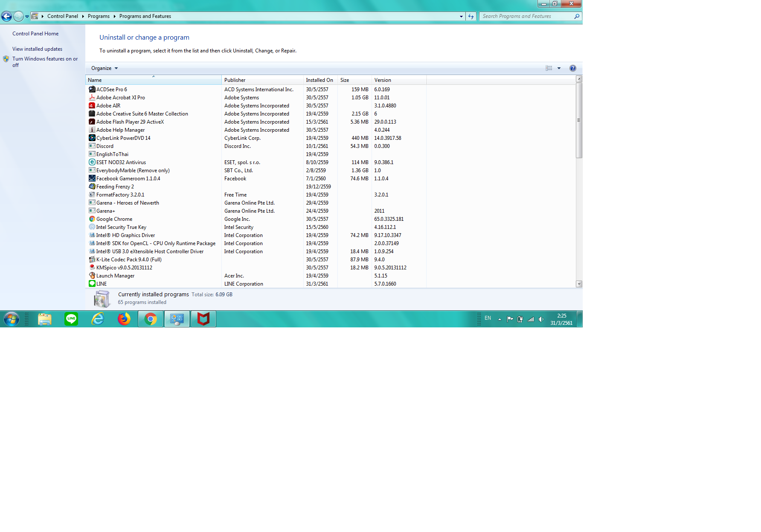Click the KMSpico icon in list

[x=92, y=267]
